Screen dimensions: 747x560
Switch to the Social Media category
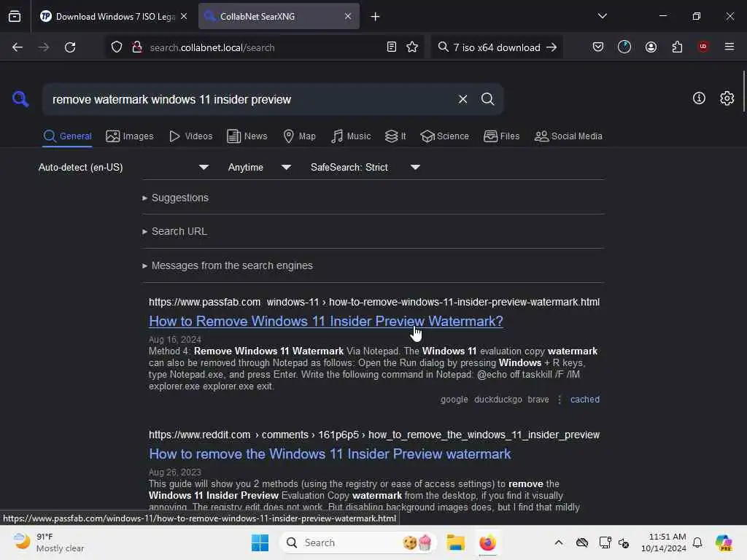pos(568,136)
